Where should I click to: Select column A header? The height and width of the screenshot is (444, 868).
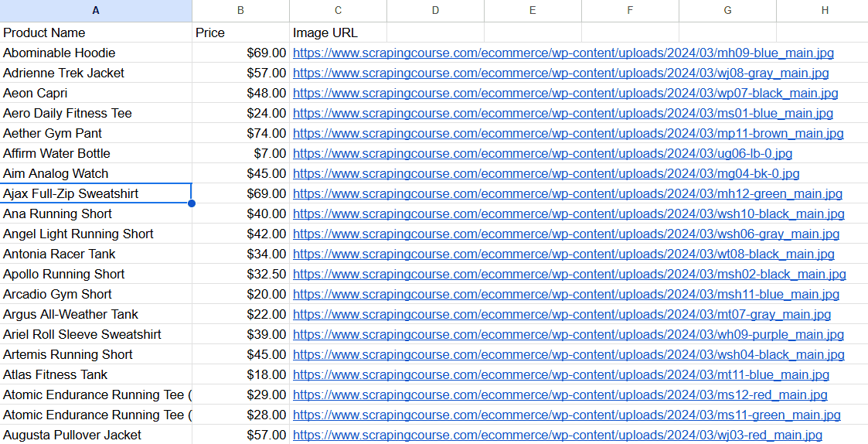pyautogui.click(x=96, y=11)
